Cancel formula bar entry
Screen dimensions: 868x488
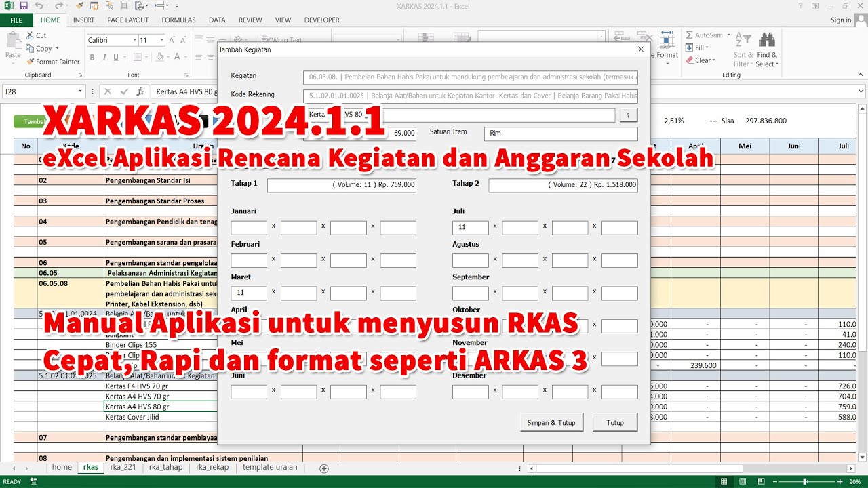[x=108, y=91]
